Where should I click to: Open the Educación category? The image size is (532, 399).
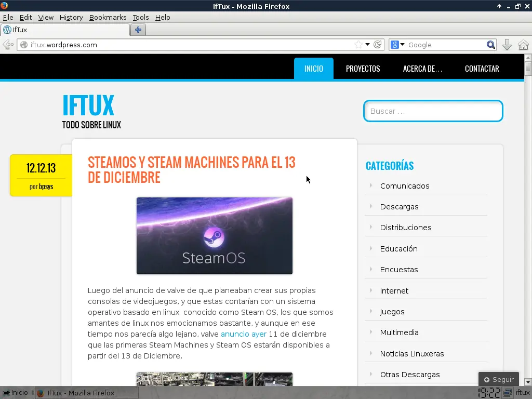398,249
